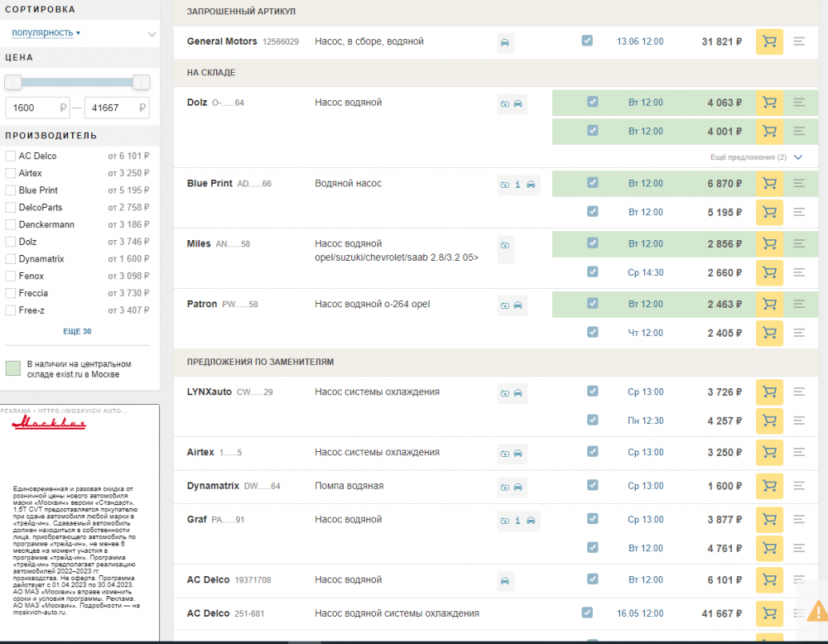Check the Fenox manufacturer filter box
Screen dimensions: 828x644
tap(11, 276)
